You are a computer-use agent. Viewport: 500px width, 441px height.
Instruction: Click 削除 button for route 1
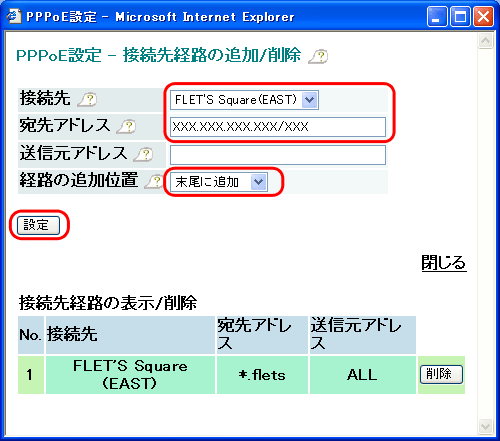click(x=441, y=374)
